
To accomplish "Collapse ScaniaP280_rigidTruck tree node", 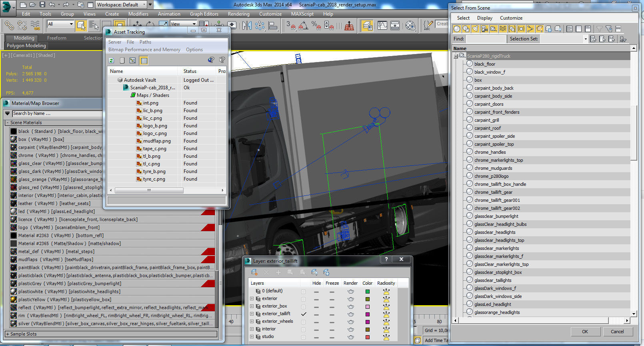I will coord(456,56).
